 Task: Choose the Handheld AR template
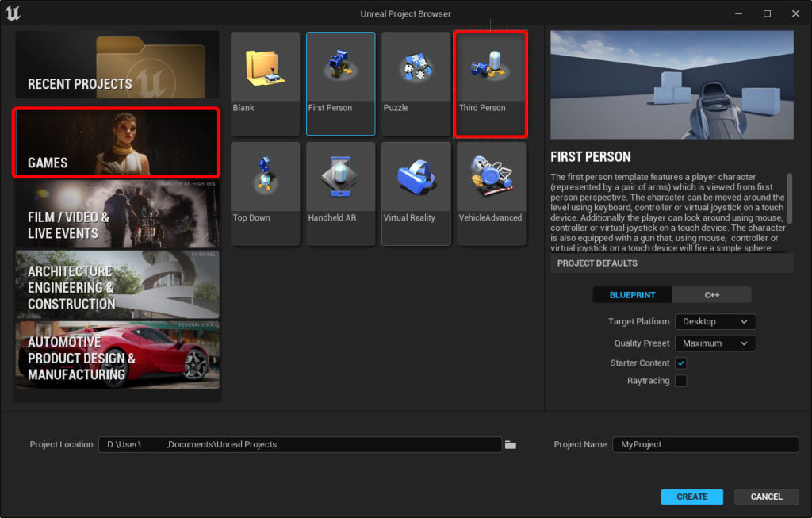click(340, 194)
